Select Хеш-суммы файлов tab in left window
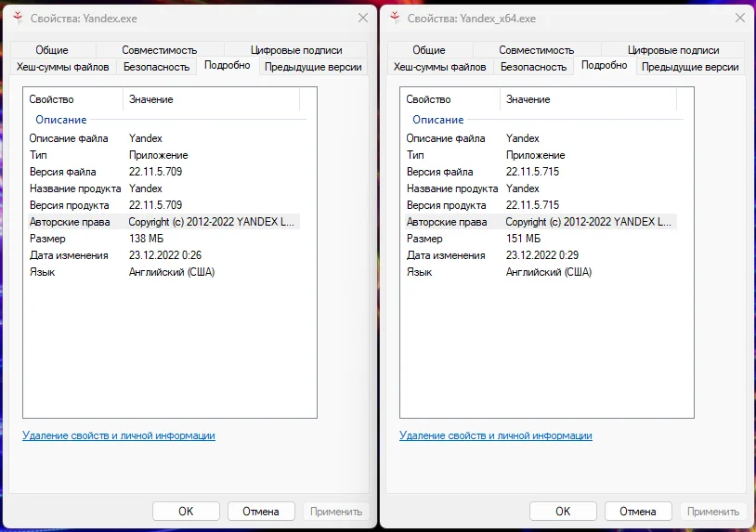Image resolution: width=756 pixels, height=532 pixels. coord(63,67)
